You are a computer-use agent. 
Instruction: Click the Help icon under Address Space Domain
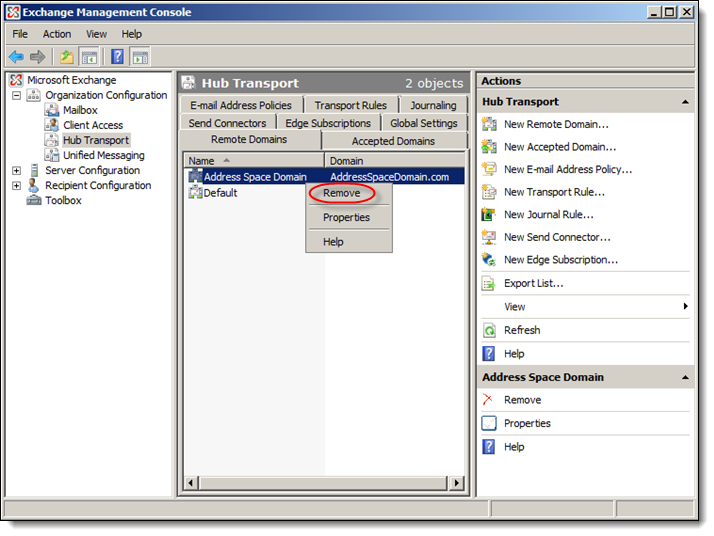(489, 447)
